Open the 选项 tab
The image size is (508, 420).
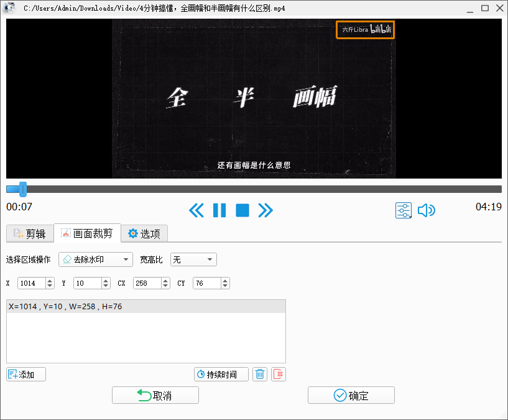[x=144, y=234]
